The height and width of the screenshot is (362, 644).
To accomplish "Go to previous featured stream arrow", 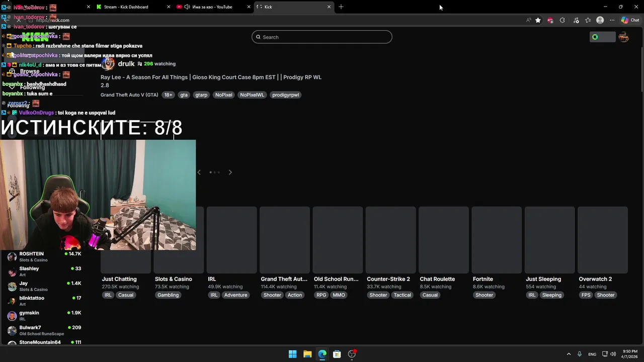I will (199, 172).
